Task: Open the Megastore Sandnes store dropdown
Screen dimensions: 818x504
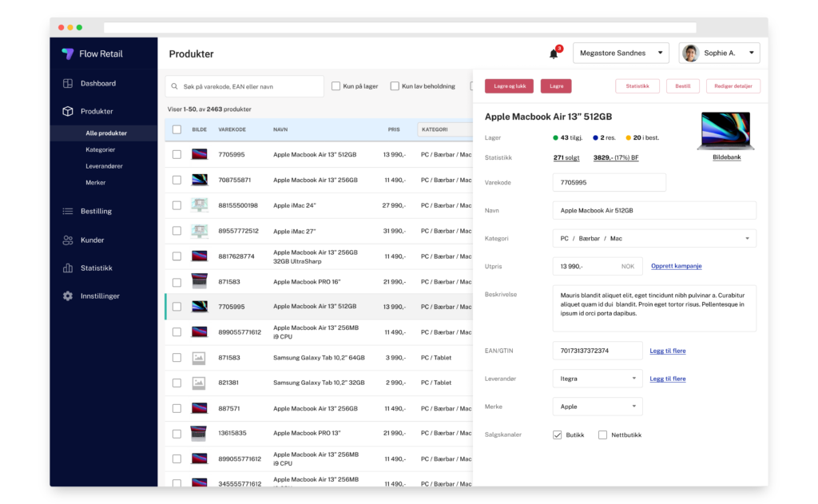Action: 621,54
